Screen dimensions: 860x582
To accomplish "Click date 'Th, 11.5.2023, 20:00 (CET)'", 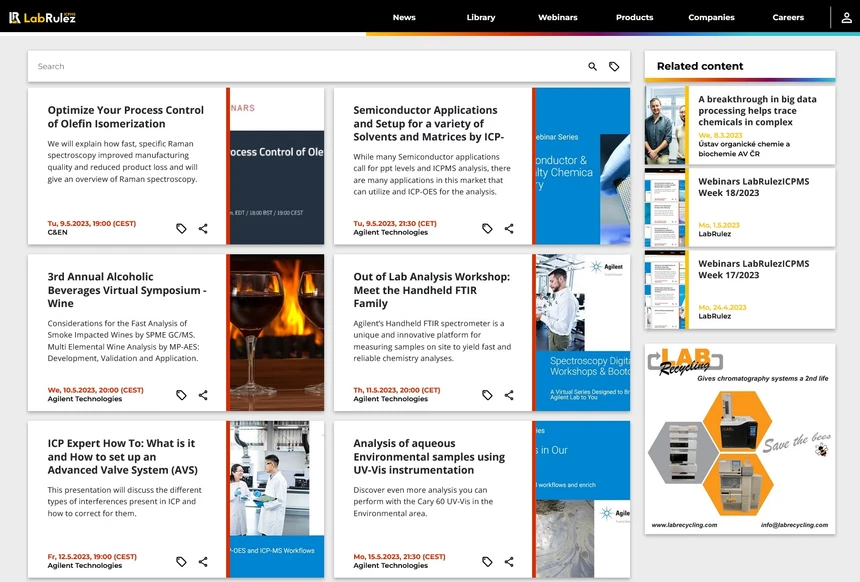I will (397, 390).
